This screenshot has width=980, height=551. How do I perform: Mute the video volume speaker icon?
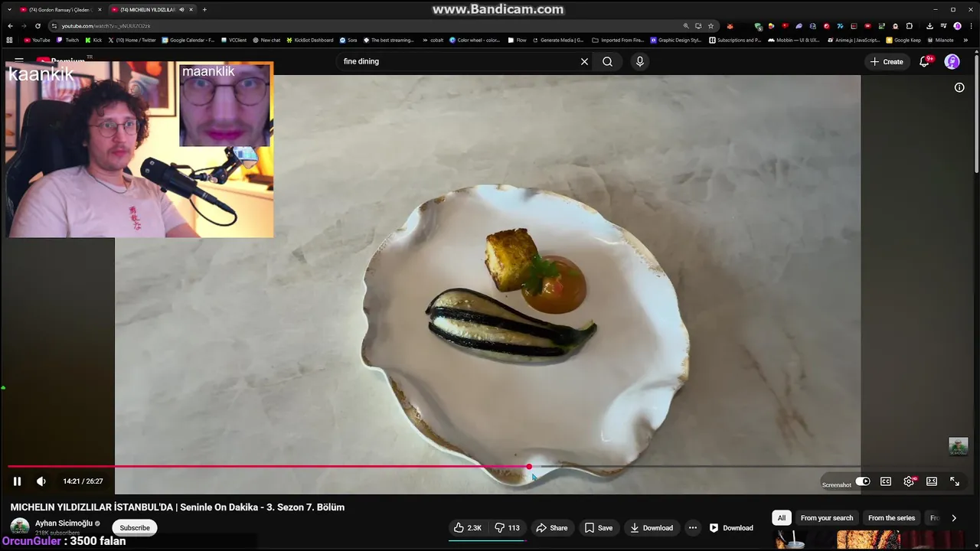tap(41, 481)
